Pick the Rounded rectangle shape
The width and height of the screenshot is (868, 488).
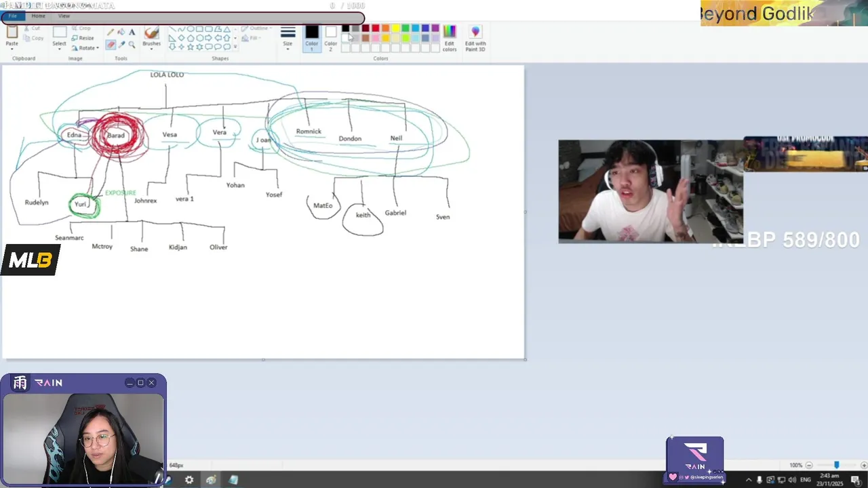point(208,29)
